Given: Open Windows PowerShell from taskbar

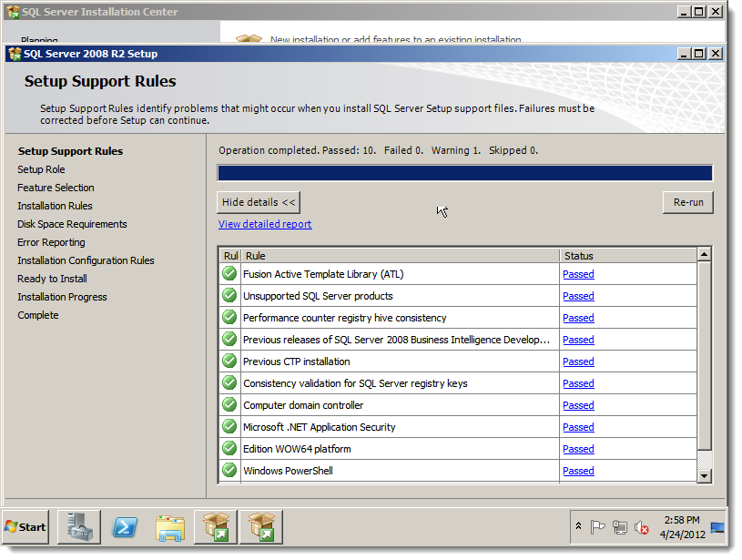Looking at the screenshot, I should (x=125, y=527).
